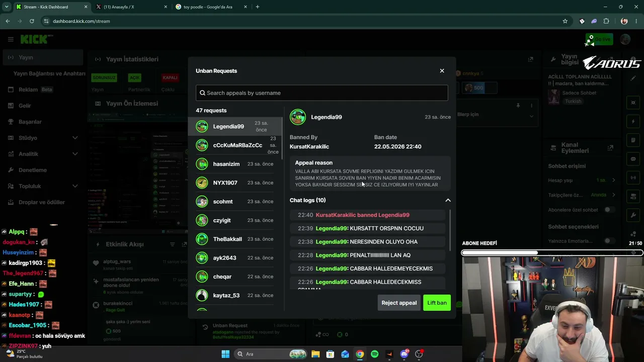Expand the Stüdyo sidebar submenu

[75, 138]
